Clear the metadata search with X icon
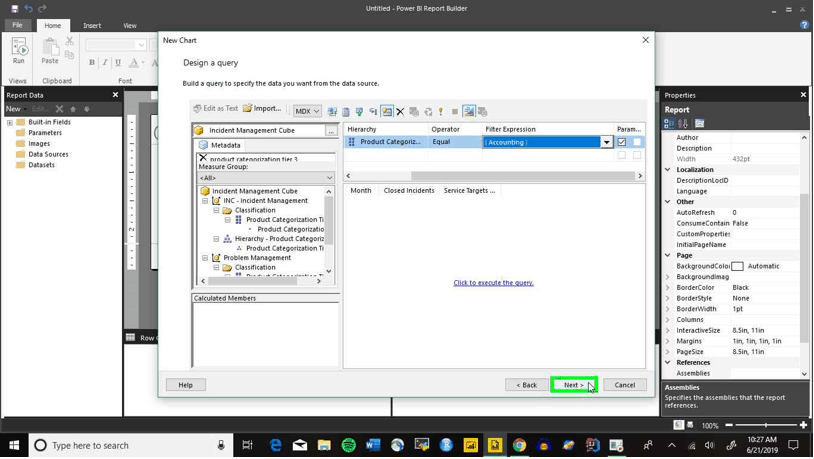This screenshot has width=814, height=459. pyautogui.click(x=203, y=158)
